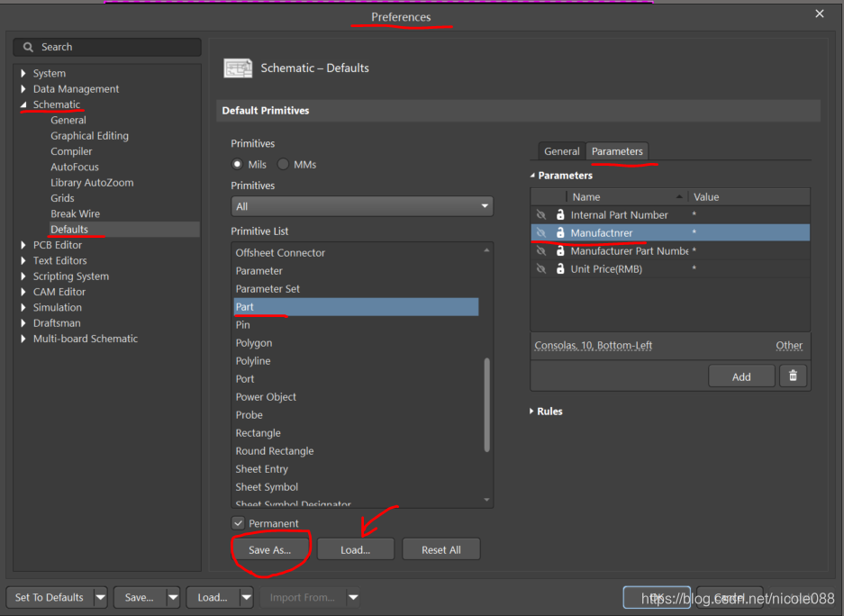Click lock icon beside Manufactnrer parameter

tap(560, 233)
